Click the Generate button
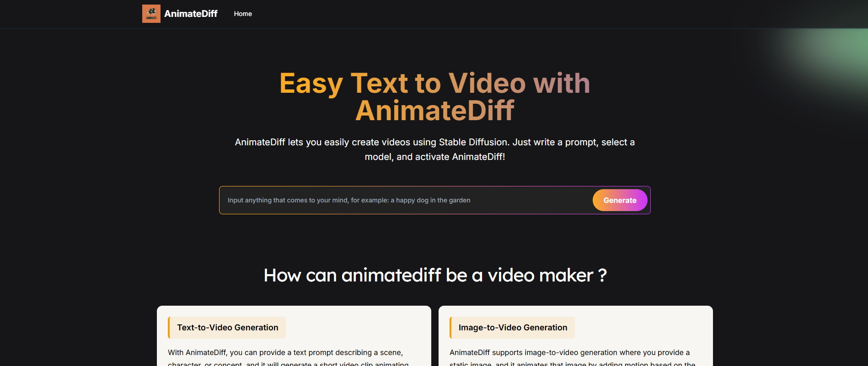Viewport: 868px width, 366px height. pyautogui.click(x=620, y=200)
